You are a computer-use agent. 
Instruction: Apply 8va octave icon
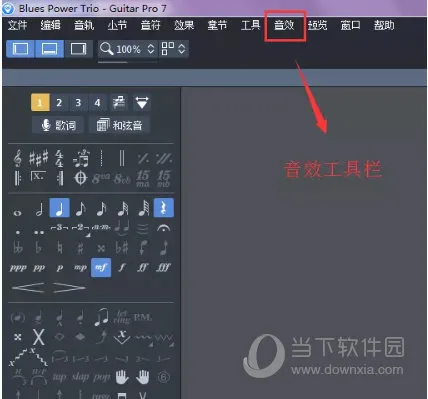[101, 178]
